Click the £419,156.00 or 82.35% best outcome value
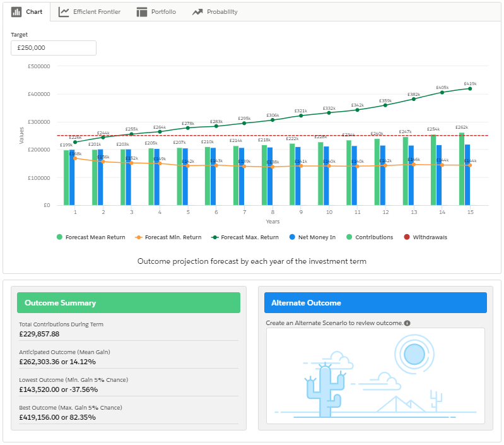Screen dimensions: 504x445 click(x=57, y=417)
